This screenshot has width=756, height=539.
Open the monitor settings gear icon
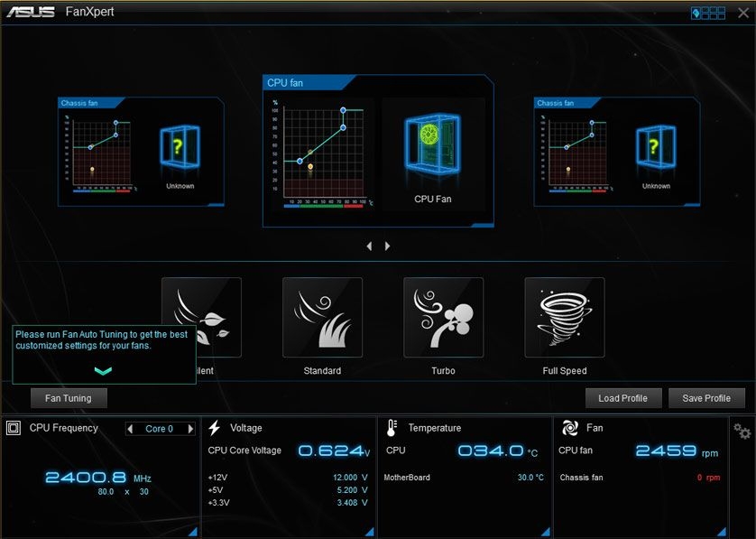[742, 430]
